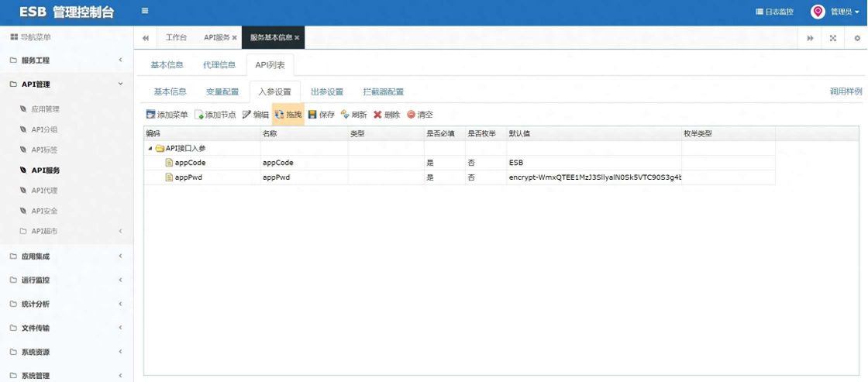Switch to 变量配置 sub-tab
Image resolution: width=868 pixels, height=382 pixels.
tap(222, 91)
